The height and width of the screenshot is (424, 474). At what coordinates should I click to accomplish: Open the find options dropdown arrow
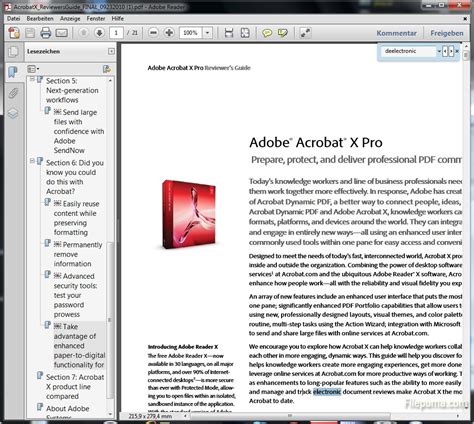439,51
